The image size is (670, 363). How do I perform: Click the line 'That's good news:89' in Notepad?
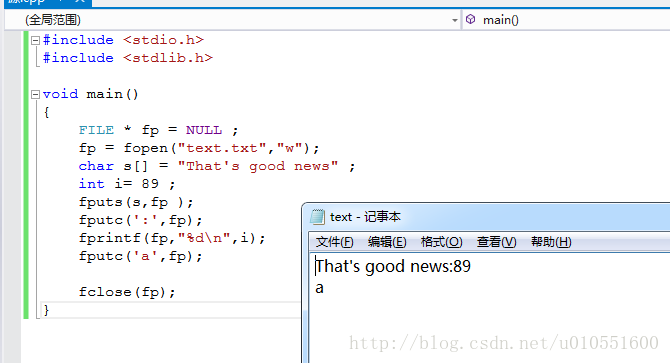click(x=393, y=266)
